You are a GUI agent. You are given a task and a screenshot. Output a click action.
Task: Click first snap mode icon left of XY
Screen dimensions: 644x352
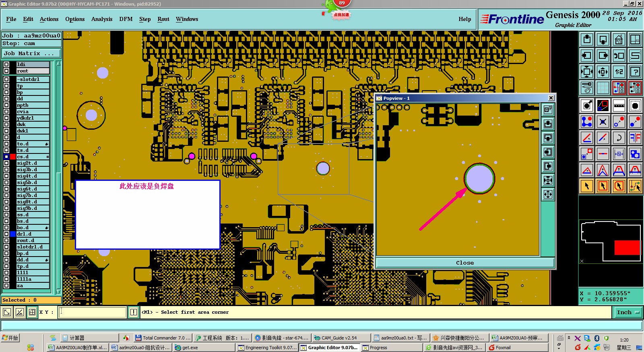click(7, 312)
